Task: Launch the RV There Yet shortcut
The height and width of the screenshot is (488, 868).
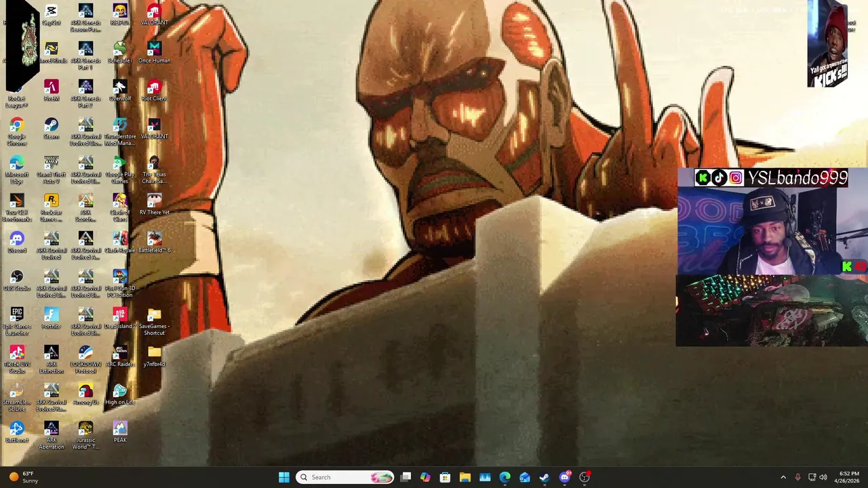Action: pos(155,205)
